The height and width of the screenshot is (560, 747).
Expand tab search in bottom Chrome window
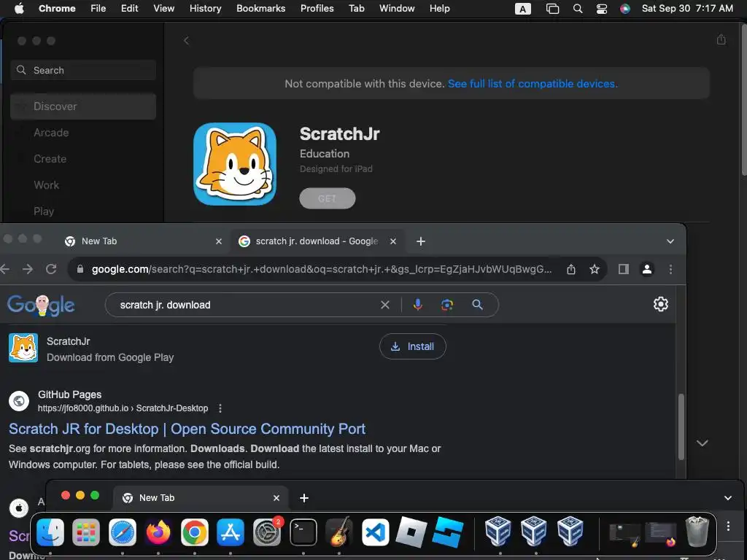[x=728, y=498]
